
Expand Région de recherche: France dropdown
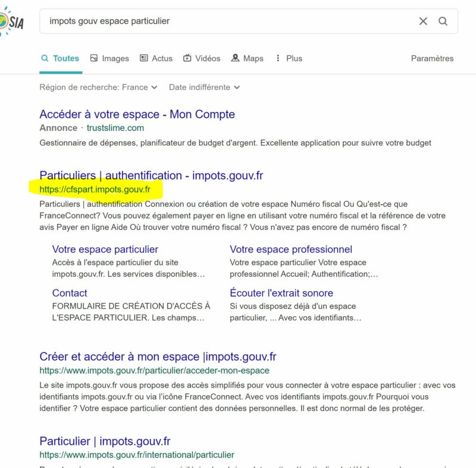tap(99, 87)
